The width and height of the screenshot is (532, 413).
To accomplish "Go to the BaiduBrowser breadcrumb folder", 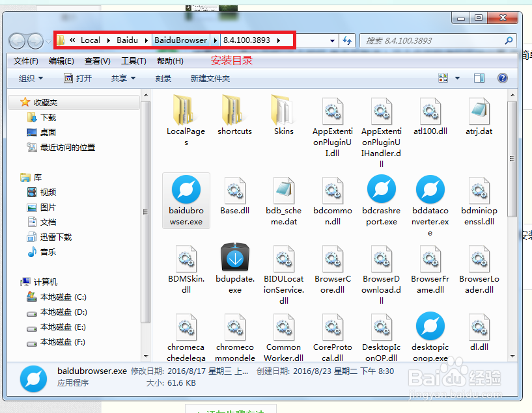I will (180, 40).
